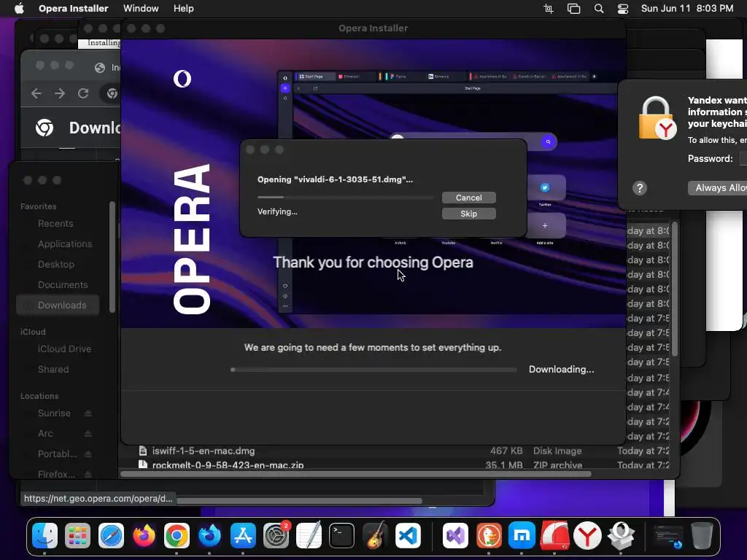The height and width of the screenshot is (560, 747).
Task: Eject the Sunrise volume in Finder
Action: pos(88,413)
